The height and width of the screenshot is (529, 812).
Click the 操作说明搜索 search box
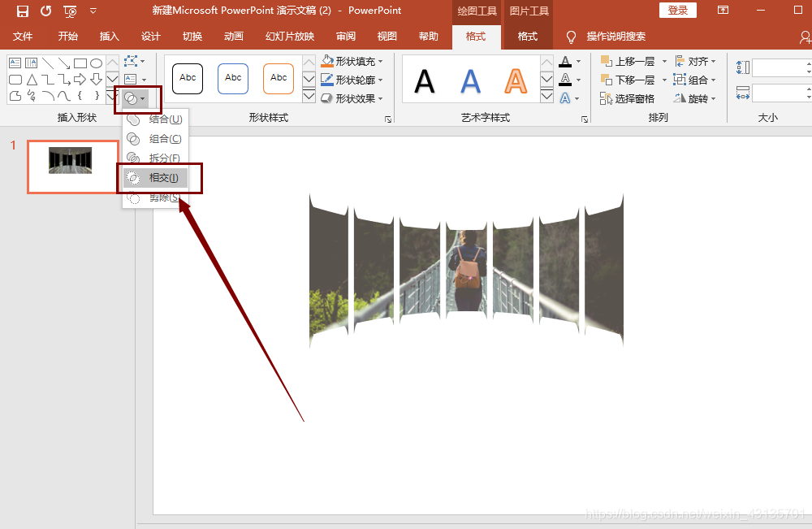(615, 37)
